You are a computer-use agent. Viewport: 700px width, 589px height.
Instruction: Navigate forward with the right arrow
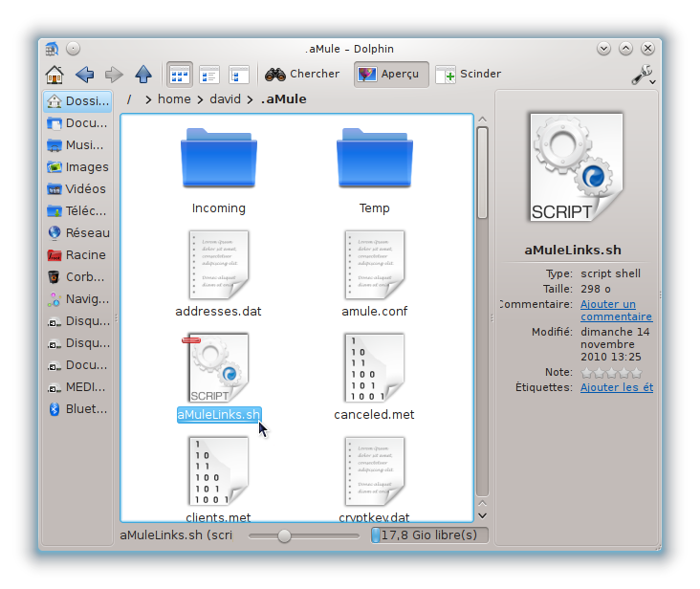114,74
